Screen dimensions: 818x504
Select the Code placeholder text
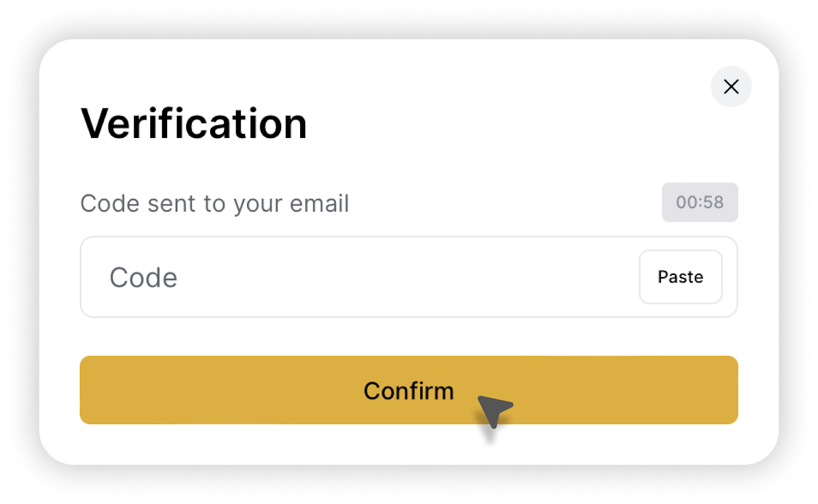144,278
